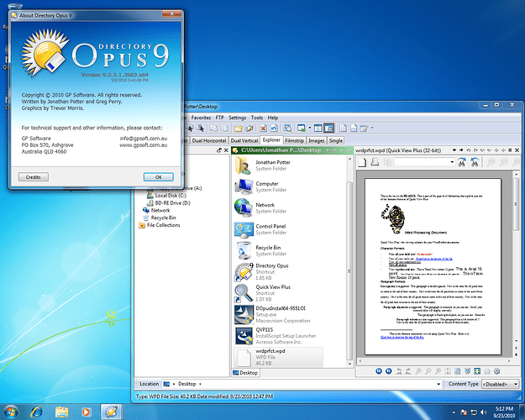Click the edit notepad icon in toolbar
Viewport: 525px width, 420px height.
[364, 128]
